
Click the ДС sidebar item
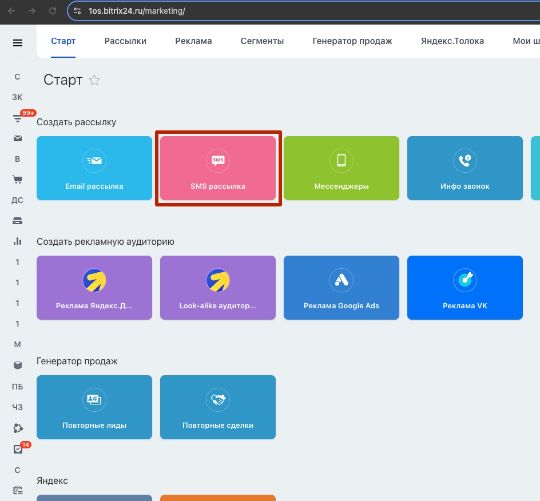(18, 200)
